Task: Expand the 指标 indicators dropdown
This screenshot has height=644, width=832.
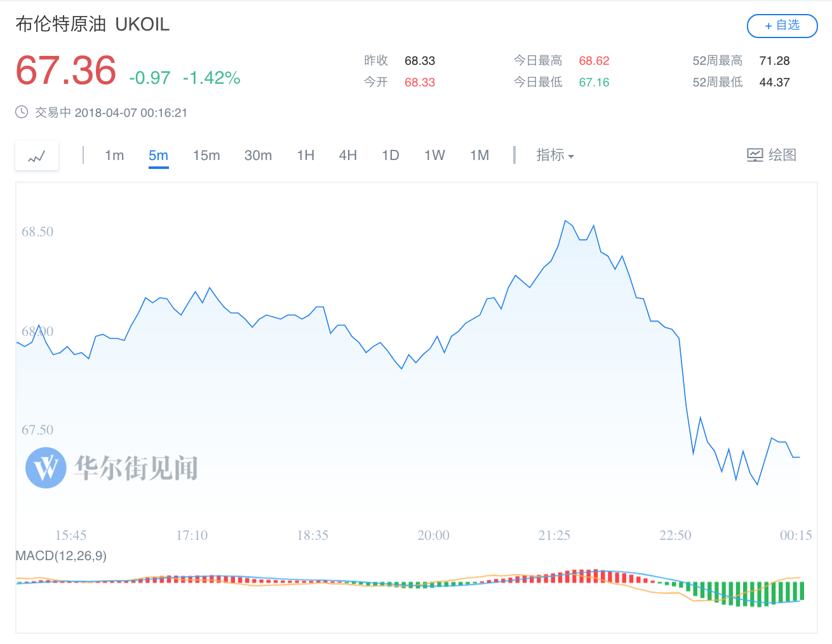Action: 554,155
